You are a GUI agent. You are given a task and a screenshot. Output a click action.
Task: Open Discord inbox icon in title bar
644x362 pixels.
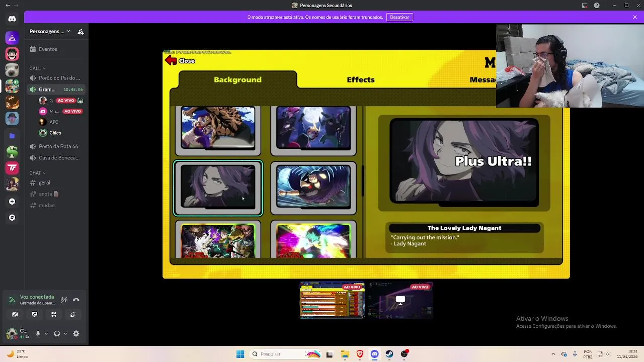[584, 6]
